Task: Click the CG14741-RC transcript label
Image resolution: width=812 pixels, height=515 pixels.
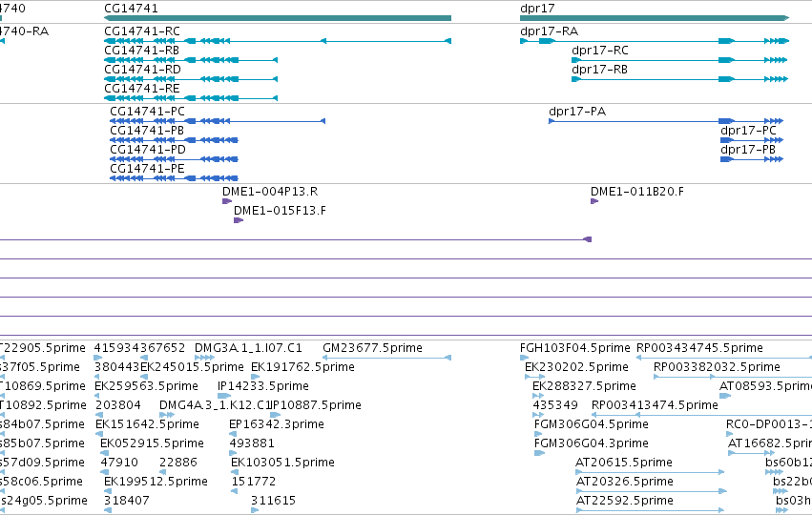Action: tap(142, 31)
